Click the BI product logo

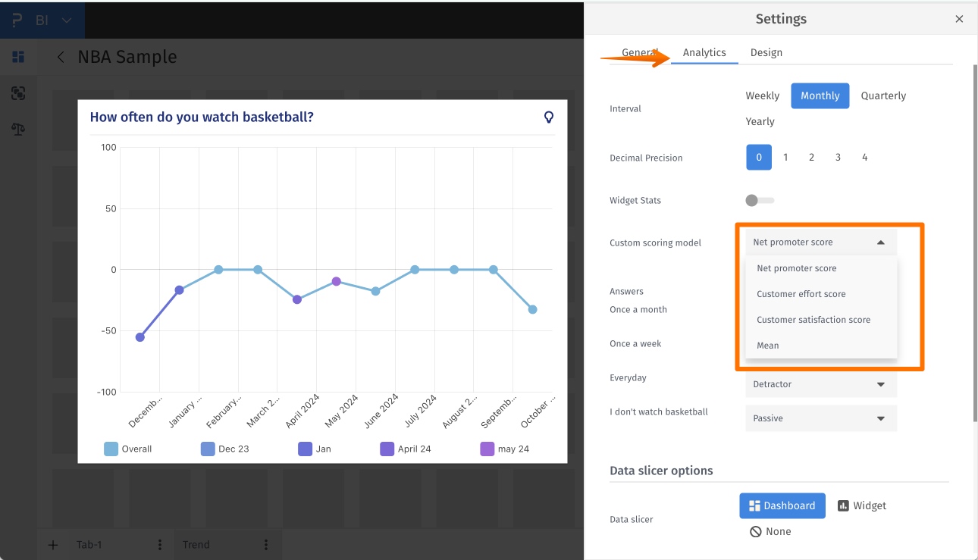coord(17,20)
